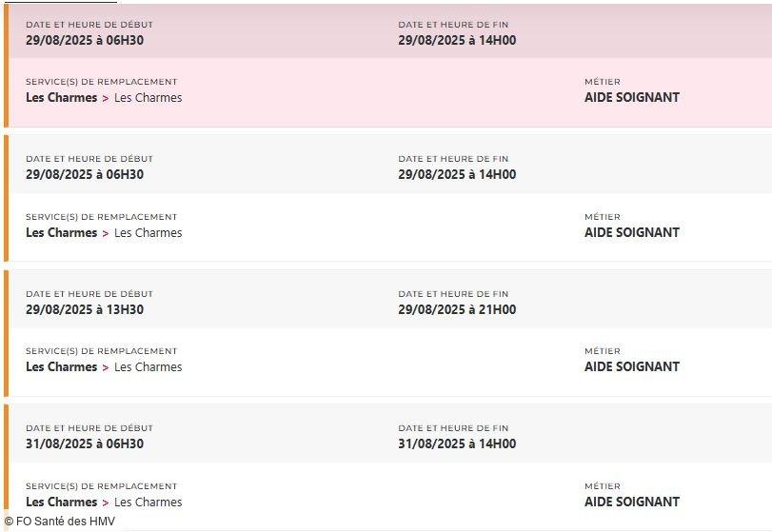The image size is (772, 532).
Task: Click the red chevron in the 13H30 shift card
Action: pyautogui.click(x=106, y=367)
